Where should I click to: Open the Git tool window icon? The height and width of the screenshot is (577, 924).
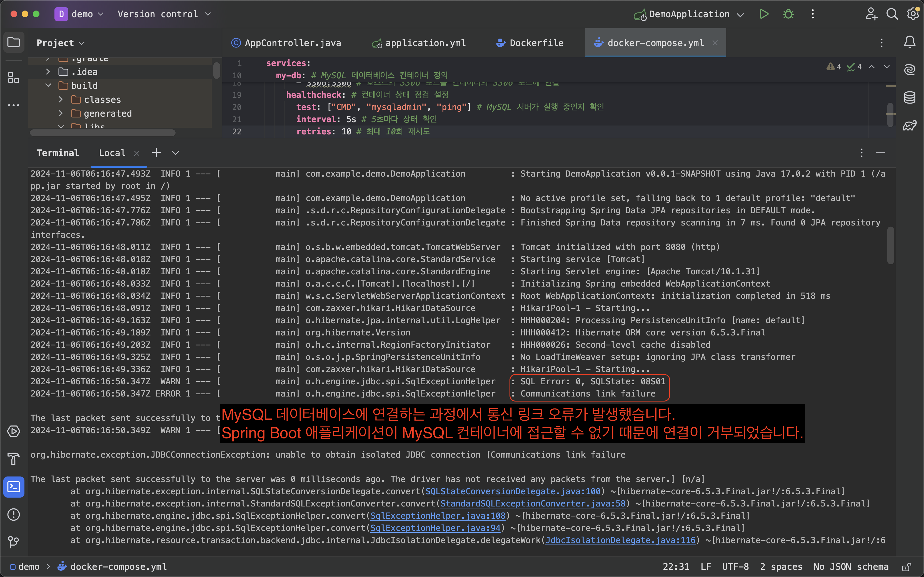(x=14, y=541)
